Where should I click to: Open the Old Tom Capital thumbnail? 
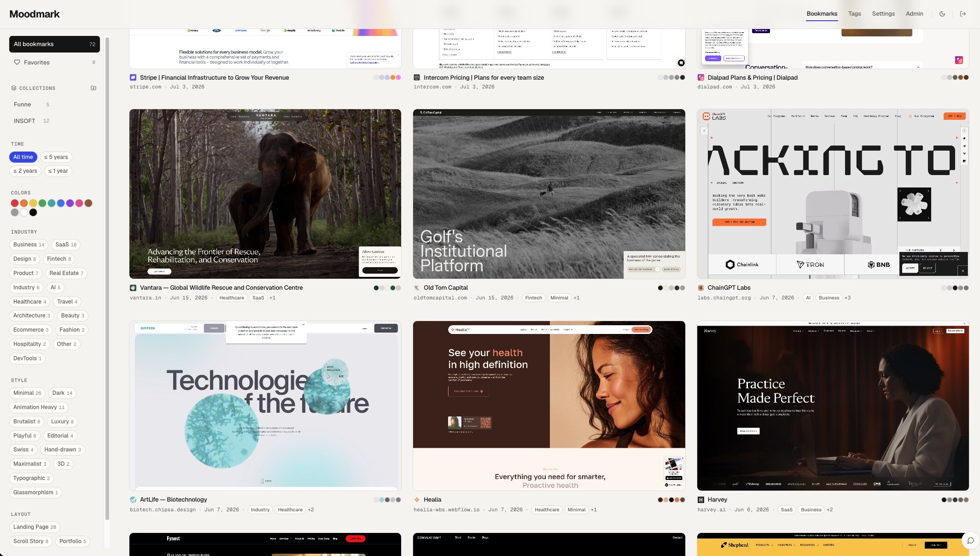pyautogui.click(x=549, y=194)
